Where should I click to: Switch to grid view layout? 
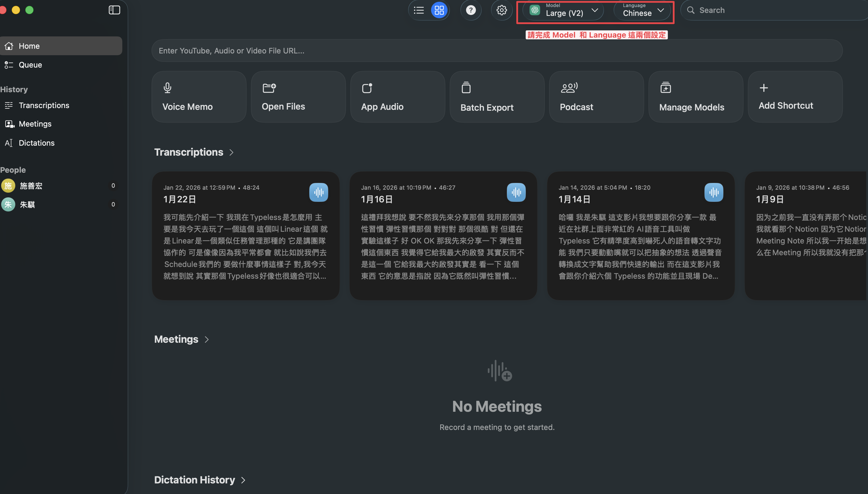(x=439, y=10)
